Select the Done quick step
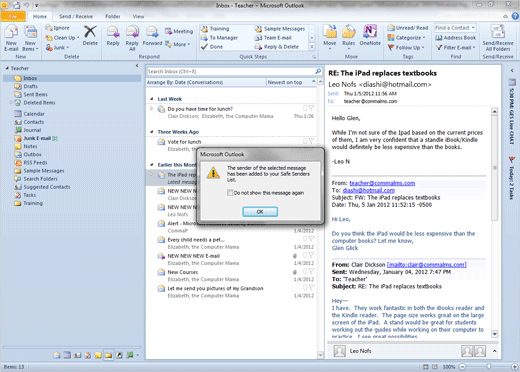 click(212, 47)
